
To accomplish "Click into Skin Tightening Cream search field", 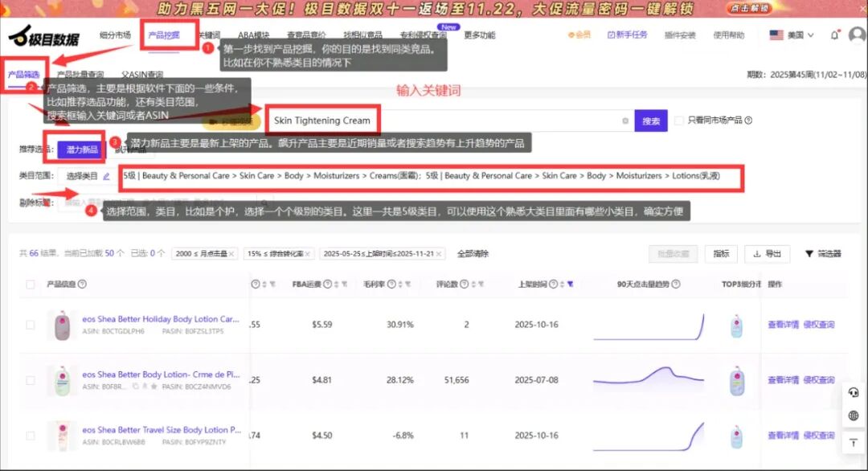I will (448, 121).
